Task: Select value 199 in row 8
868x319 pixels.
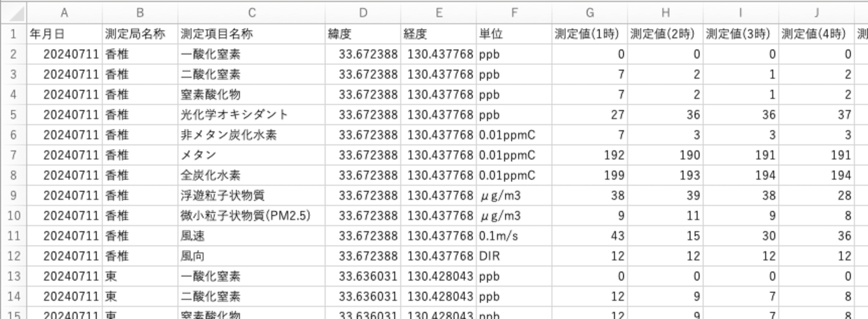Action: coord(589,175)
